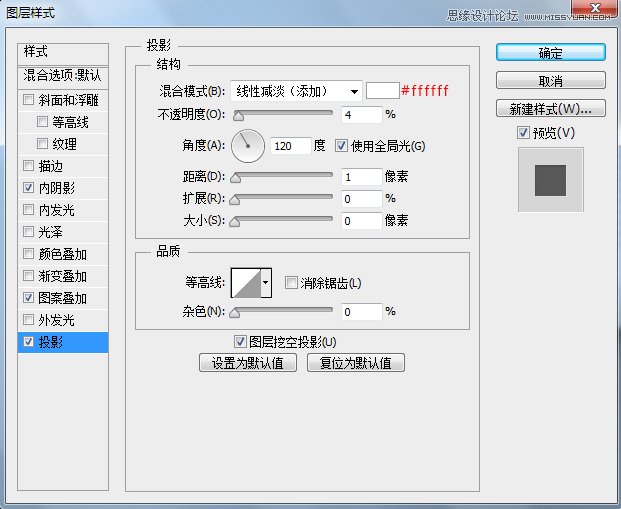Image resolution: width=621 pixels, height=509 pixels.
Task: Enable the 内发光 checkbox
Action: click(28, 209)
